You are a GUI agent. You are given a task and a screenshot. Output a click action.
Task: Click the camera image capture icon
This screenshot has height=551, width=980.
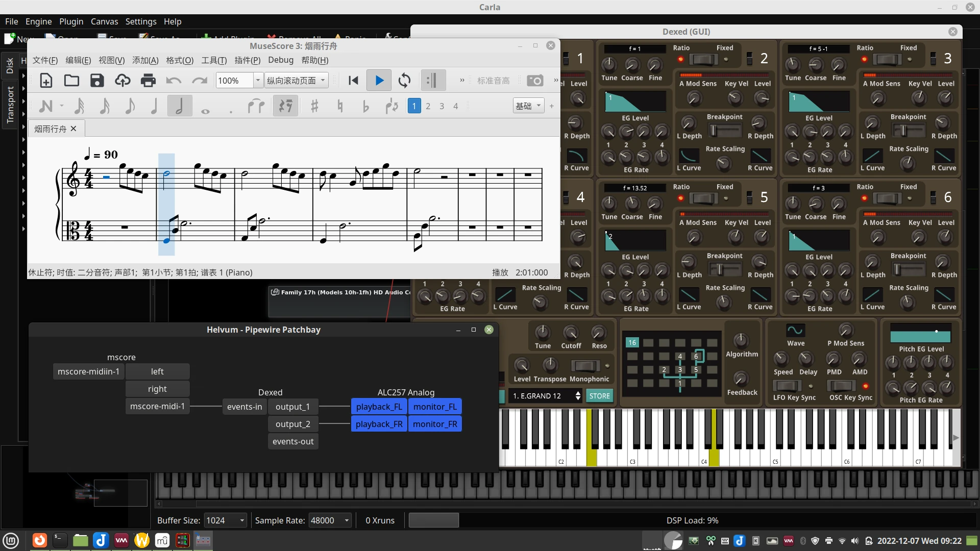coord(535,81)
